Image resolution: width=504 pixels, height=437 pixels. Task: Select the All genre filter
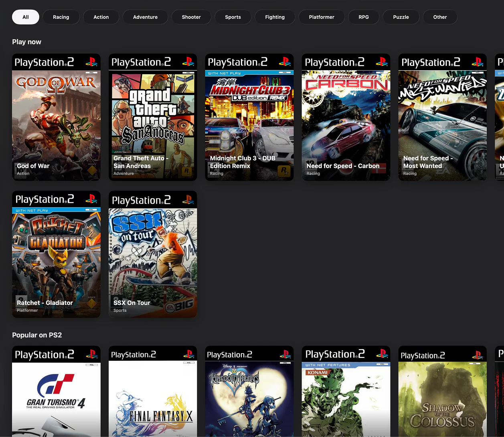tap(26, 17)
